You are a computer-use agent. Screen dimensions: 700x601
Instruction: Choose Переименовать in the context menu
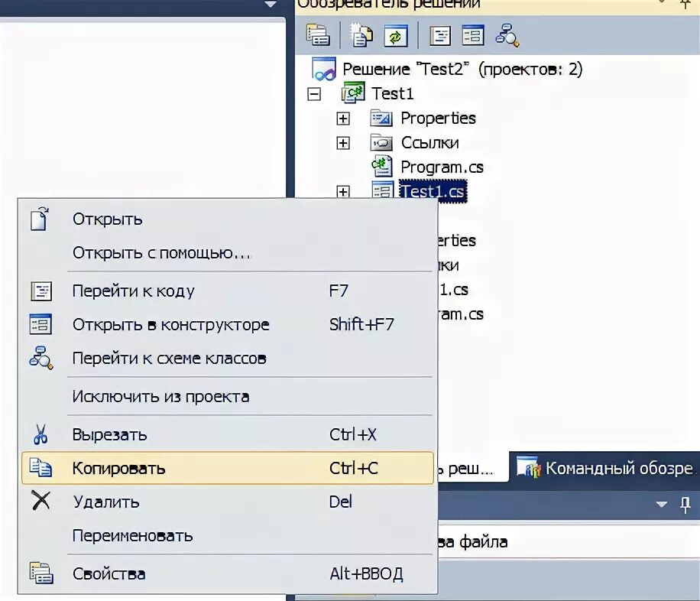click(x=227, y=535)
